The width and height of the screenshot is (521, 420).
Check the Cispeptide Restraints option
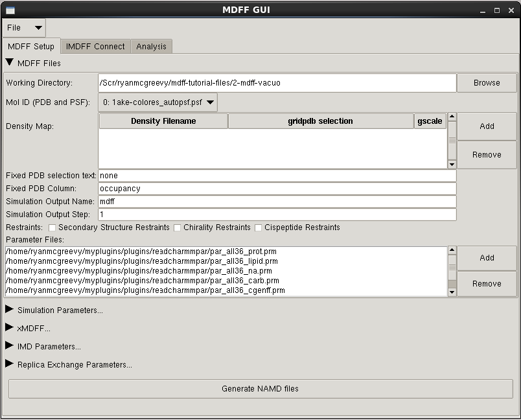click(x=259, y=227)
